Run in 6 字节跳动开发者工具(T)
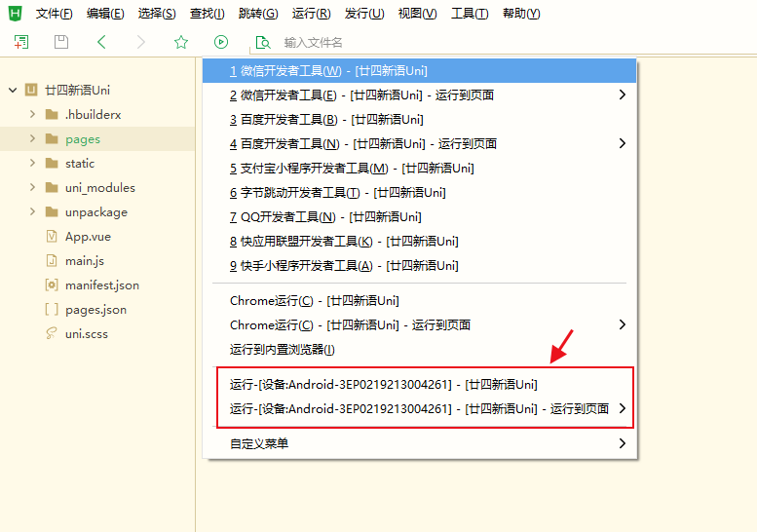 420,192
